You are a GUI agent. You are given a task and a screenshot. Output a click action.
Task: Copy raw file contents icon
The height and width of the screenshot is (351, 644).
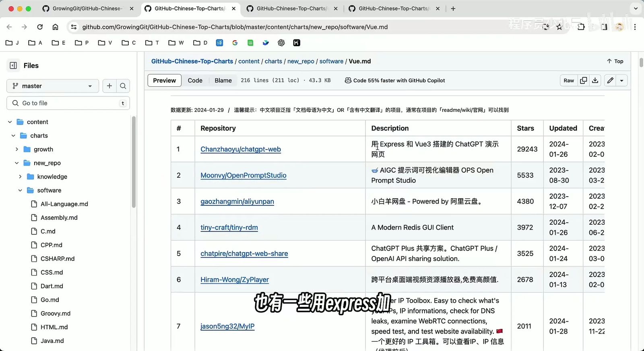tap(583, 80)
